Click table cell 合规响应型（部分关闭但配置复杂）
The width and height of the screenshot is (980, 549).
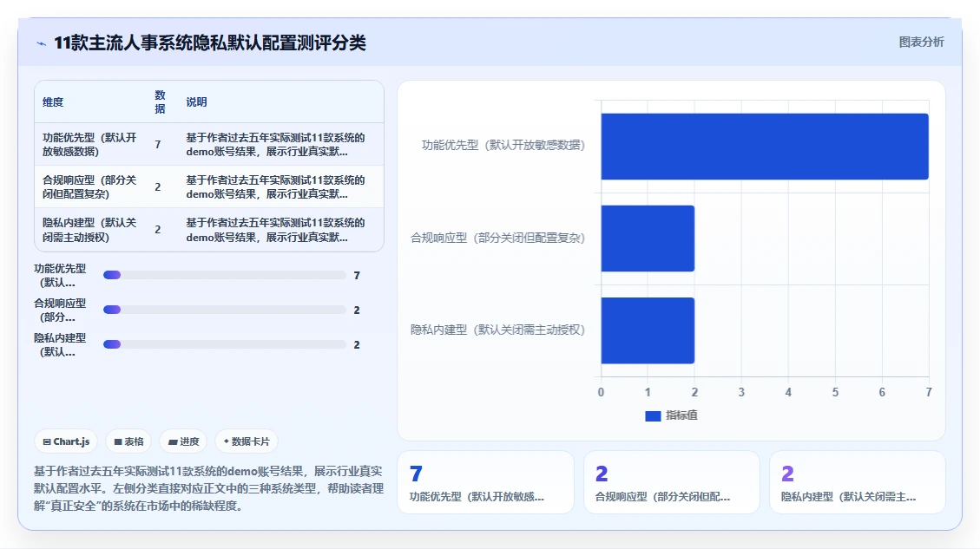coord(89,186)
